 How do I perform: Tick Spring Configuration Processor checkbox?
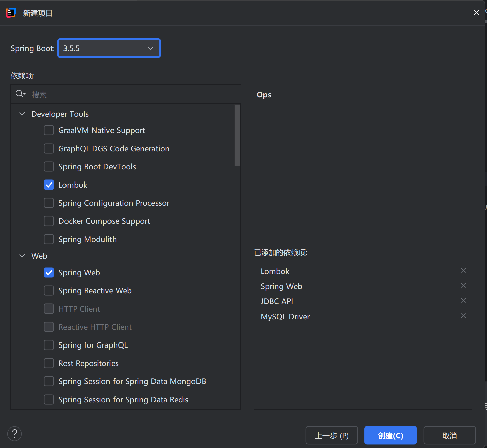coord(49,203)
